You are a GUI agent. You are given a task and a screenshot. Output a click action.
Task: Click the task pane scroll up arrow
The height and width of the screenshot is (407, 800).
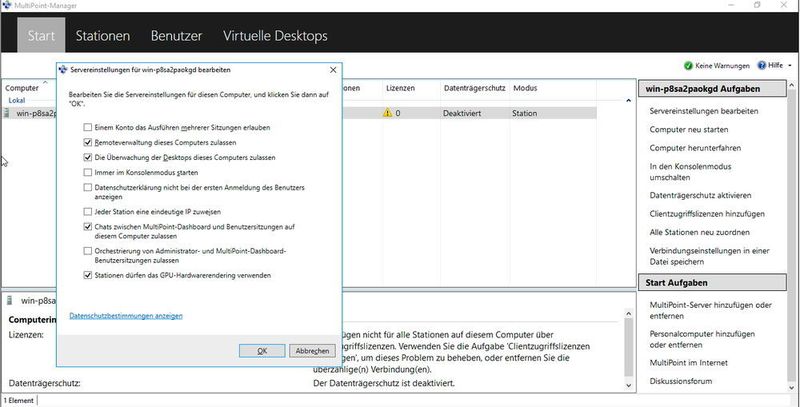792,85
